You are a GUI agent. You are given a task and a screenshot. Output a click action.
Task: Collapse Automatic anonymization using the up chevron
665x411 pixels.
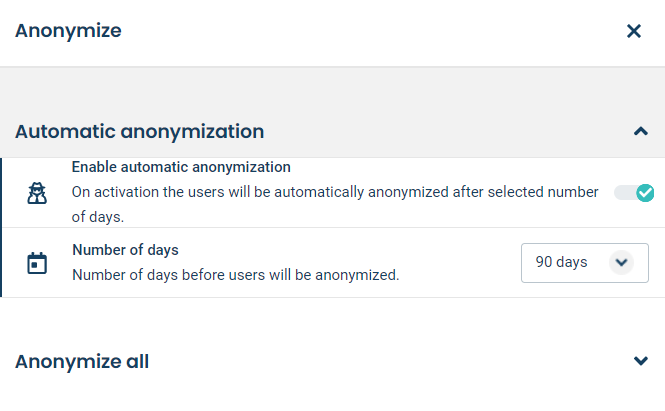[x=641, y=131]
